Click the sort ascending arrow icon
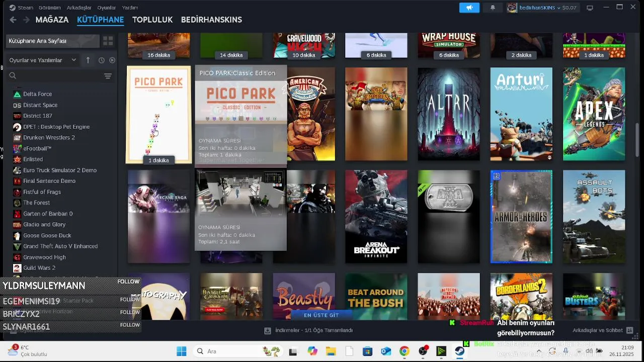Viewport: 644px width, 362px height. click(x=88, y=60)
